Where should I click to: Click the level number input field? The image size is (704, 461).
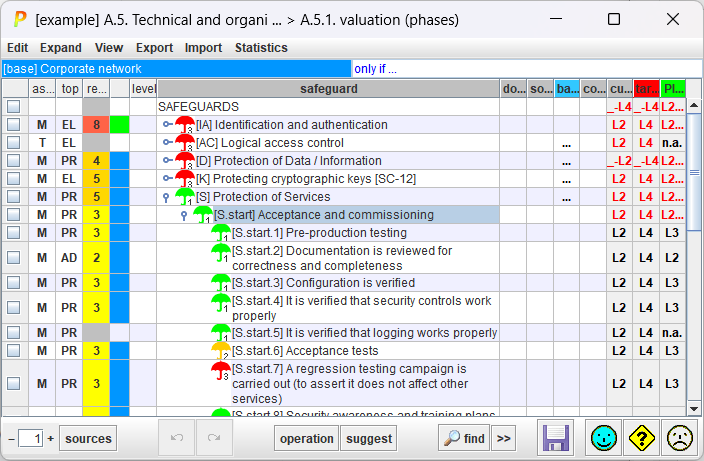tap(31, 439)
